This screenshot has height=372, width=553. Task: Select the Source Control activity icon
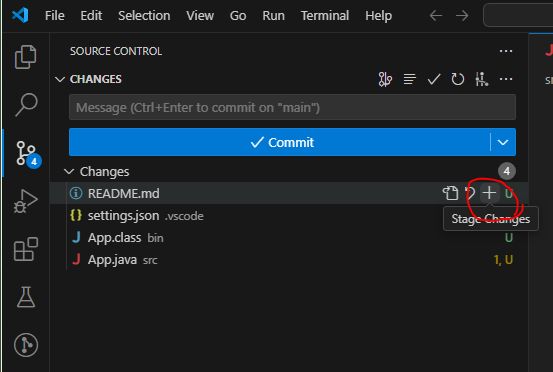click(x=28, y=154)
